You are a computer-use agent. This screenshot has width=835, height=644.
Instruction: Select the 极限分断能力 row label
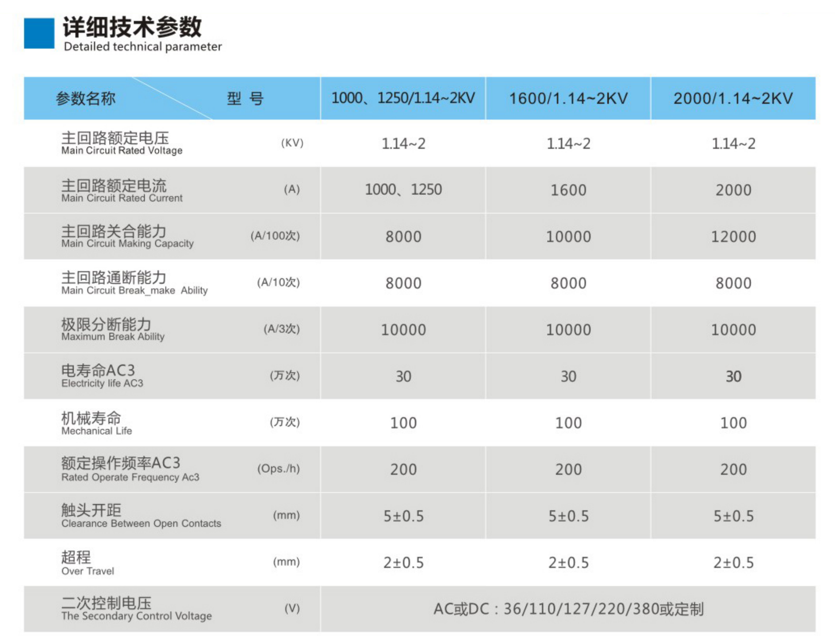click(107, 324)
